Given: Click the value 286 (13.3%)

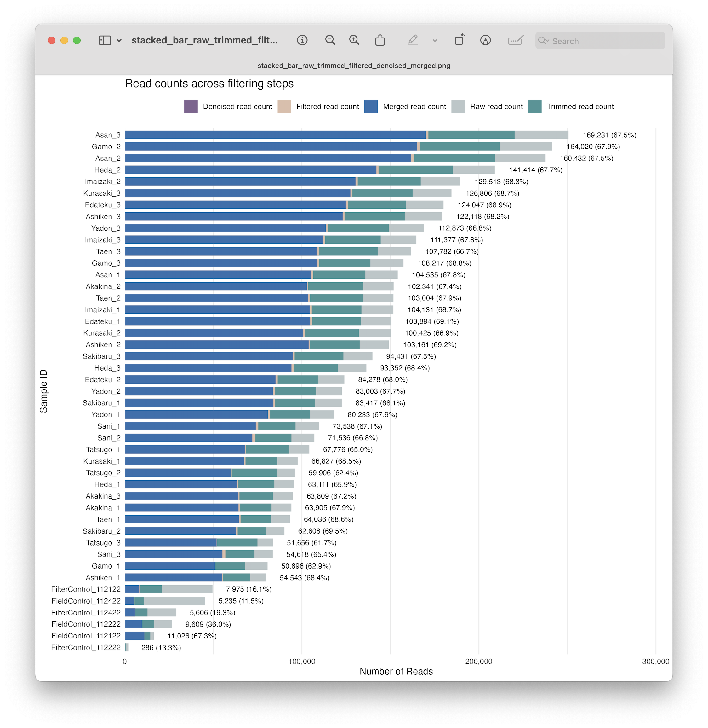Looking at the screenshot, I should [x=161, y=648].
